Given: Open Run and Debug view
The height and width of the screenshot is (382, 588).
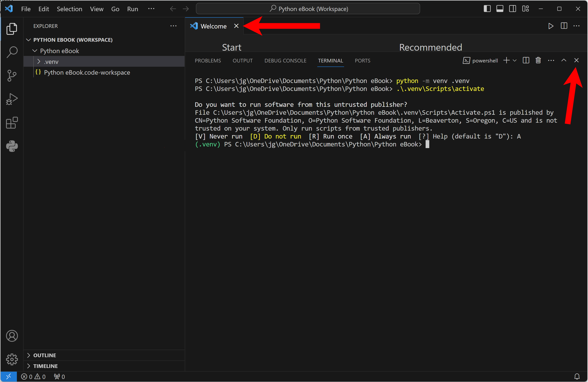Looking at the screenshot, I should point(12,99).
